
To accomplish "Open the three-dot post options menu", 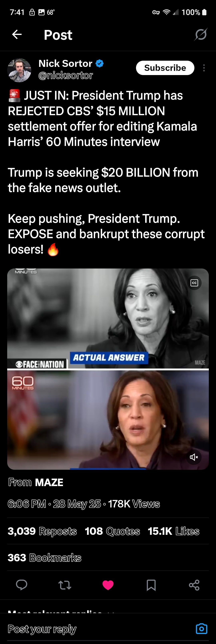I will click(x=204, y=68).
